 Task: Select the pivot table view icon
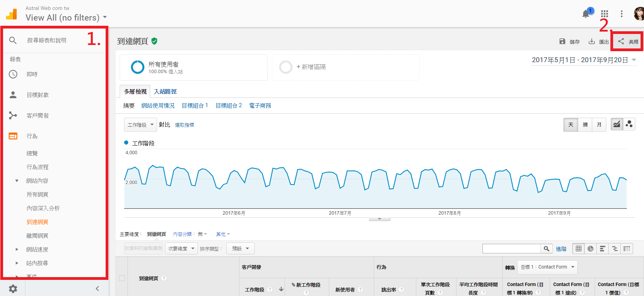coord(627,249)
